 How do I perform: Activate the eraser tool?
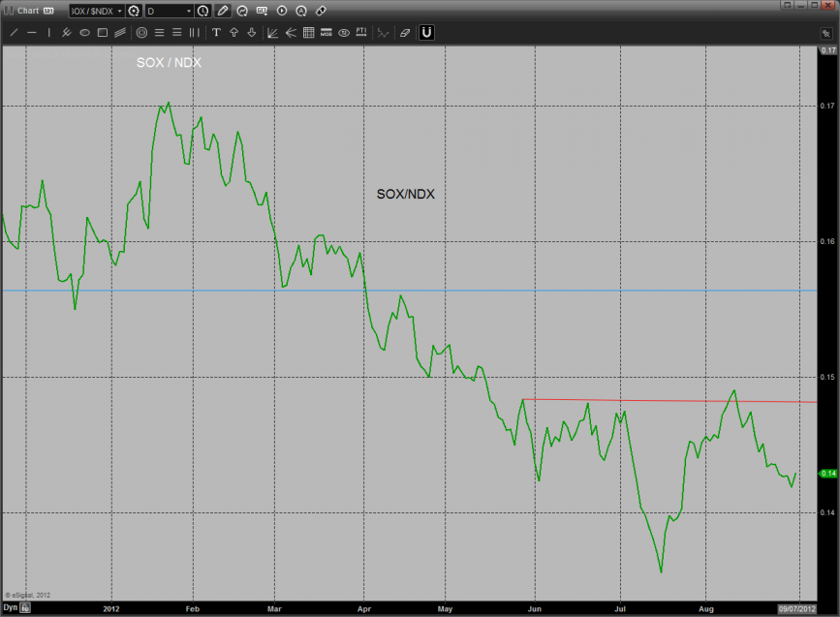(405, 32)
